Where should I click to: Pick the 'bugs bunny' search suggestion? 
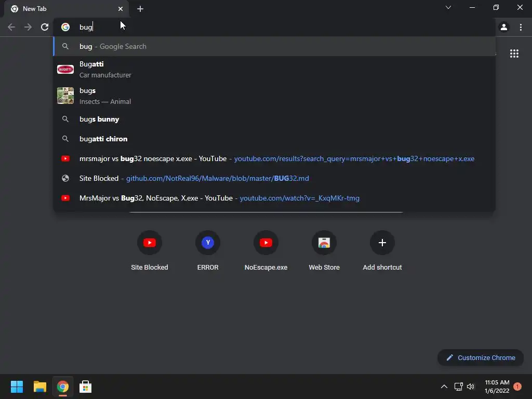[274, 119]
